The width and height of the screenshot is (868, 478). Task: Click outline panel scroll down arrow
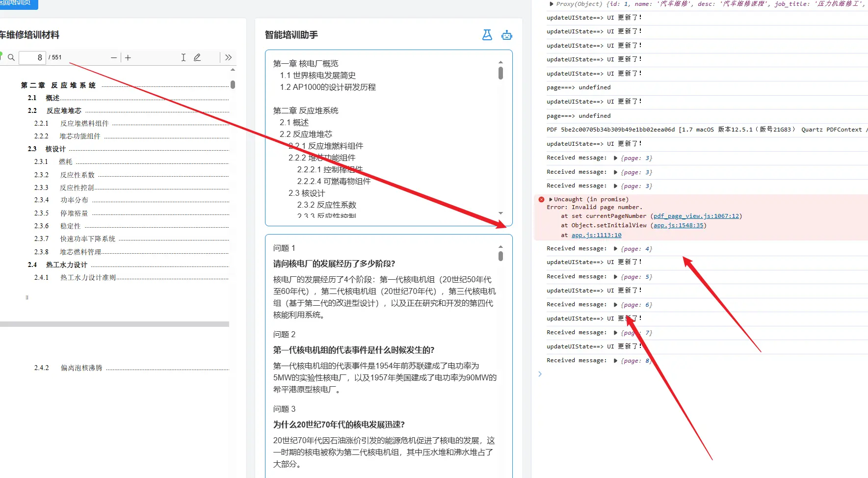click(x=500, y=213)
